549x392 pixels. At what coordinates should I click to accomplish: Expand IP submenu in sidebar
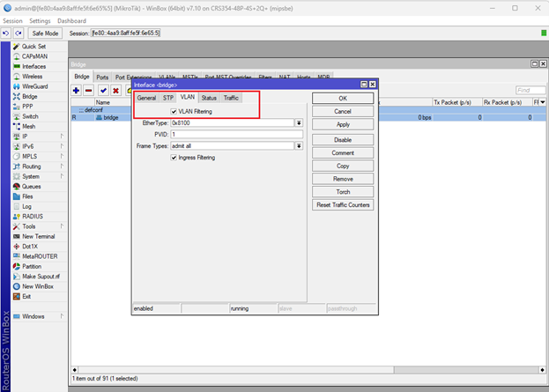[x=62, y=137]
